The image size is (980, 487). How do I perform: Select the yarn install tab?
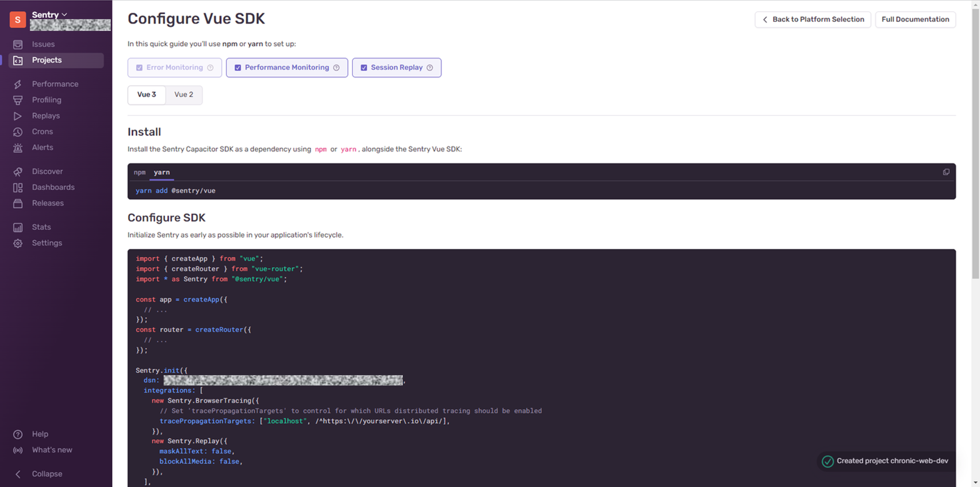click(x=162, y=172)
